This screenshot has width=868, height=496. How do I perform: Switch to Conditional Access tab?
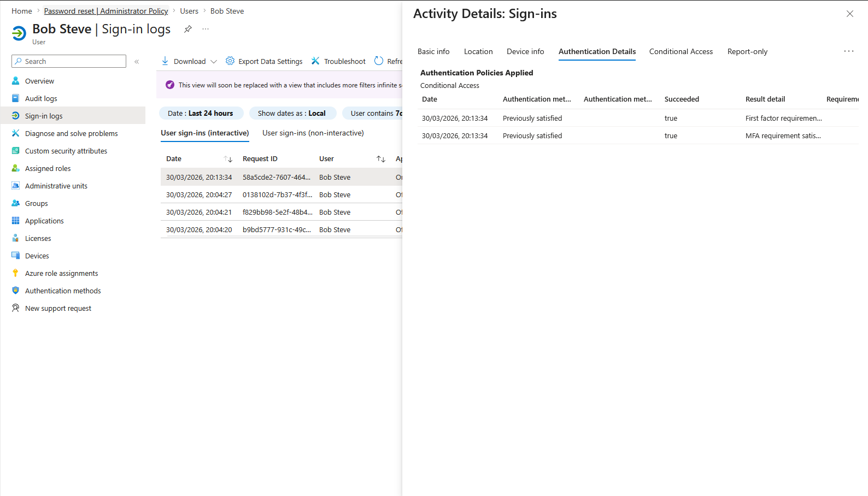click(681, 52)
